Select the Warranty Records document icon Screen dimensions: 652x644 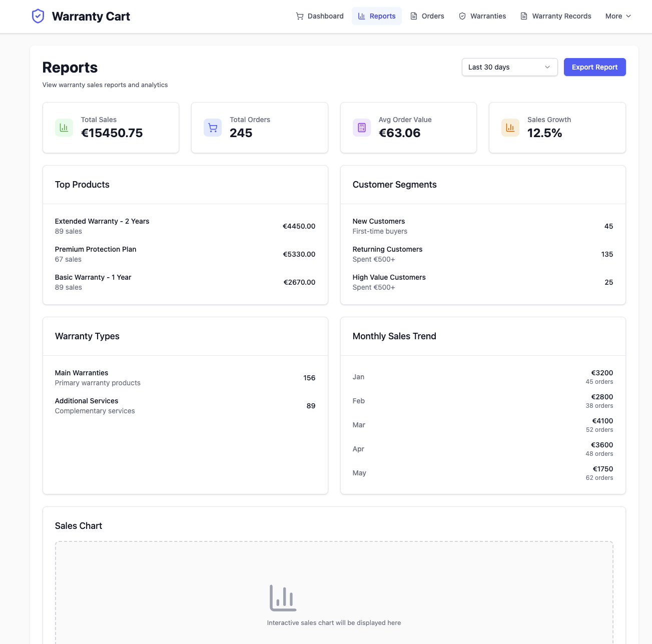tap(523, 16)
